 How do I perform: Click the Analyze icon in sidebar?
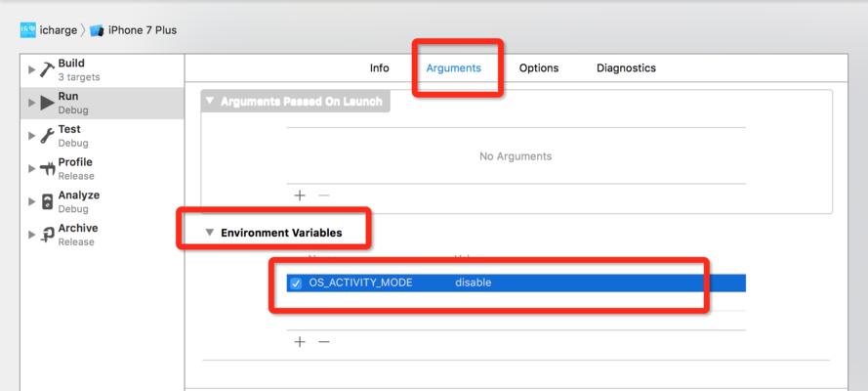tap(48, 201)
